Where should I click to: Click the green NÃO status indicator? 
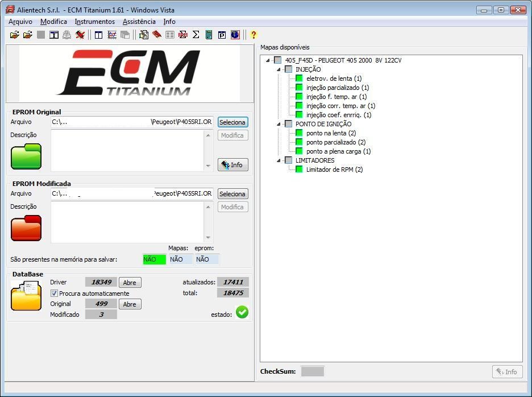pyautogui.click(x=155, y=259)
